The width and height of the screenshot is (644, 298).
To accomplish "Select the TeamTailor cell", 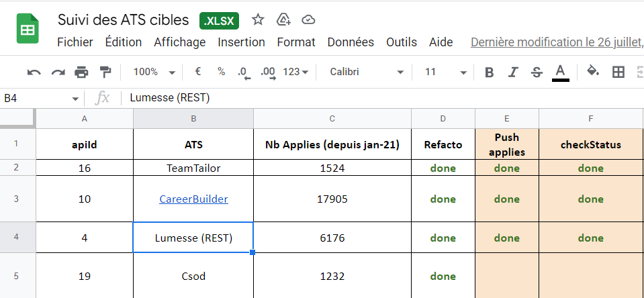I will [193, 168].
